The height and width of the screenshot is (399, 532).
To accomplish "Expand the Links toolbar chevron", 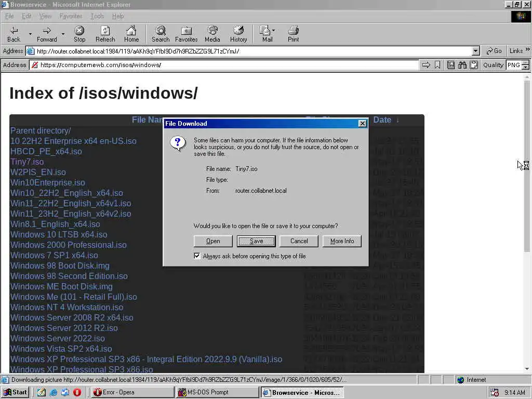I will pyautogui.click(x=528, y=49).
